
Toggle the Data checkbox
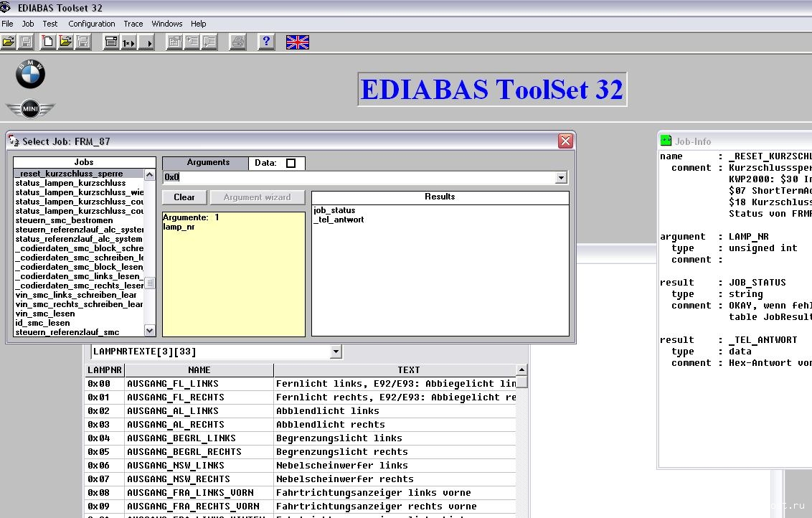point(291,164)
